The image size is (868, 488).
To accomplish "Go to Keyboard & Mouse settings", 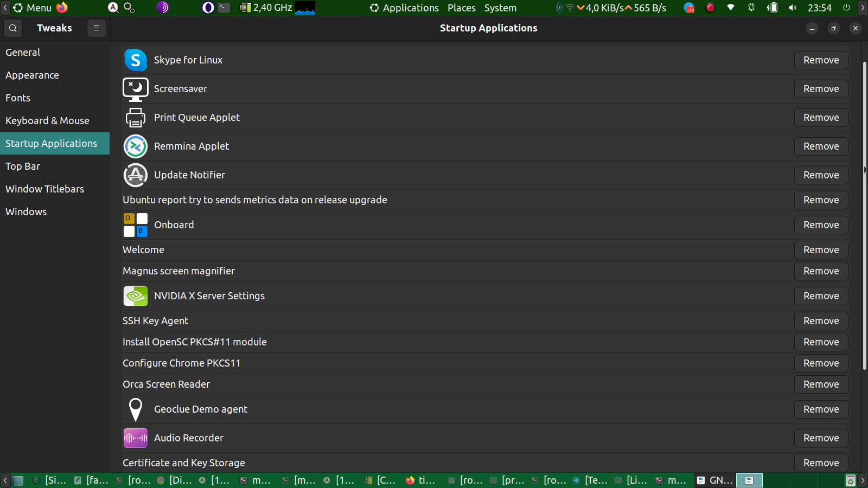I will 55,121.
